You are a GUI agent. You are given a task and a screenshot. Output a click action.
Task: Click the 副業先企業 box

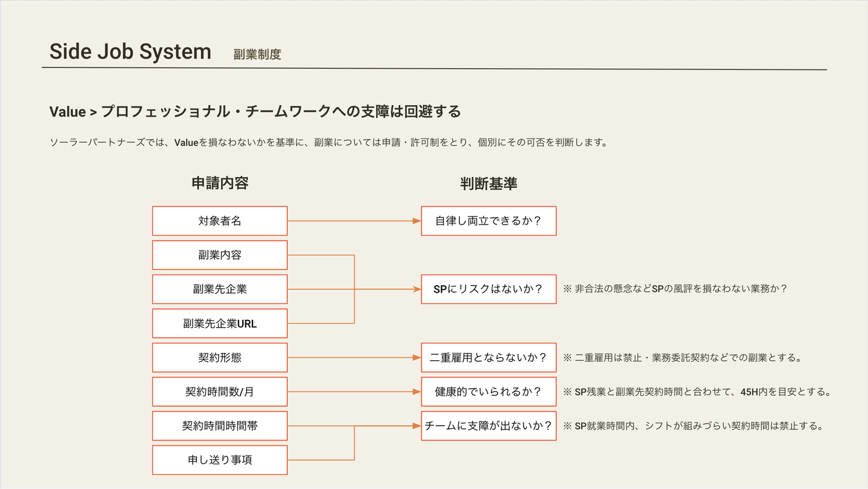(x=219, y=290)
